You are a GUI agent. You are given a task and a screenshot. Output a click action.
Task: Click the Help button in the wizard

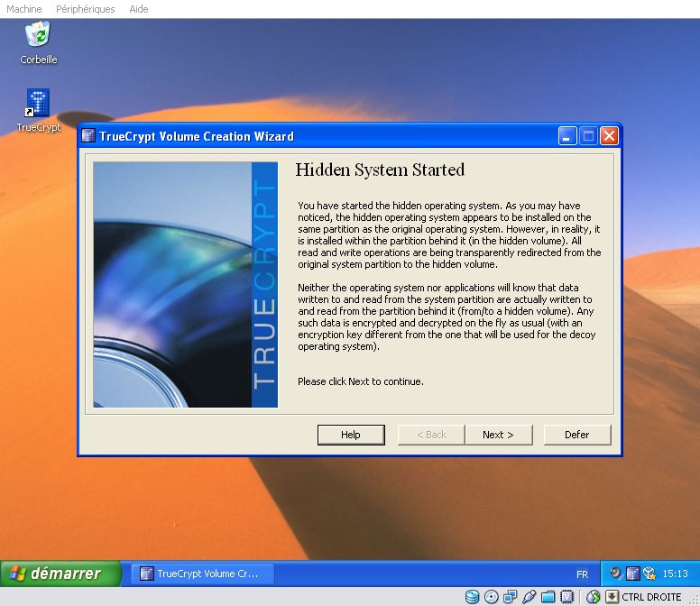(351, 435)
